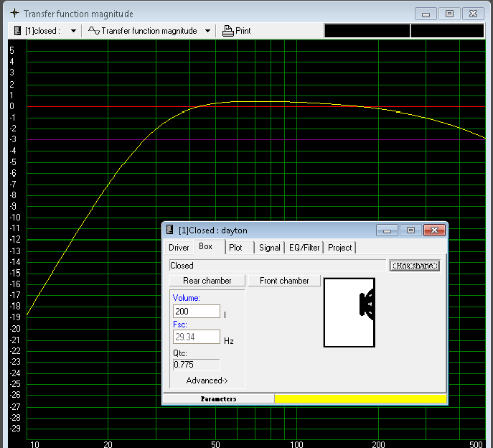Click the speaker icon beside [1]closed
This screenshot has width=493, height=448.
pyautogui.click(x=19, y=31)
